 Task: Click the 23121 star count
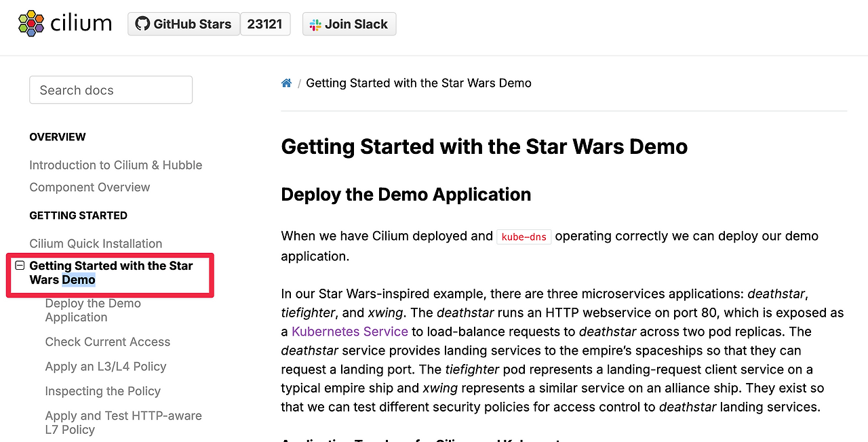click(x=265, y=24)
